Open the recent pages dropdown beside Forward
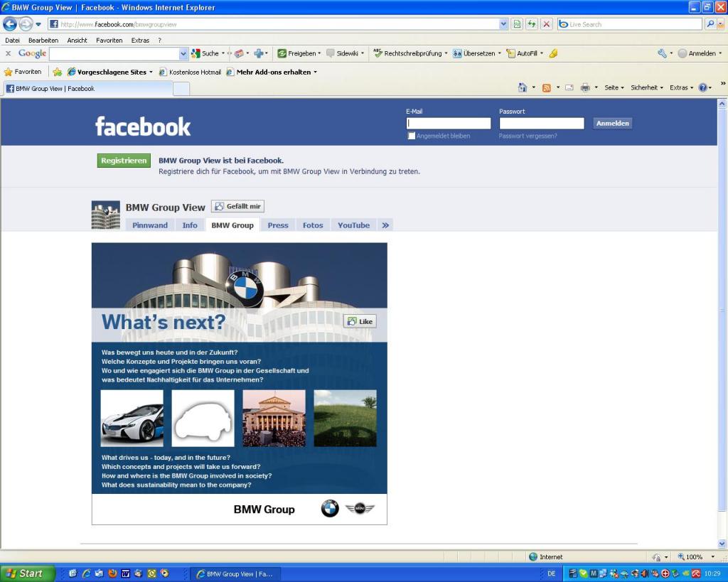Image resolution: width=728 pixels, height=582 pixels. coord(38,24)
